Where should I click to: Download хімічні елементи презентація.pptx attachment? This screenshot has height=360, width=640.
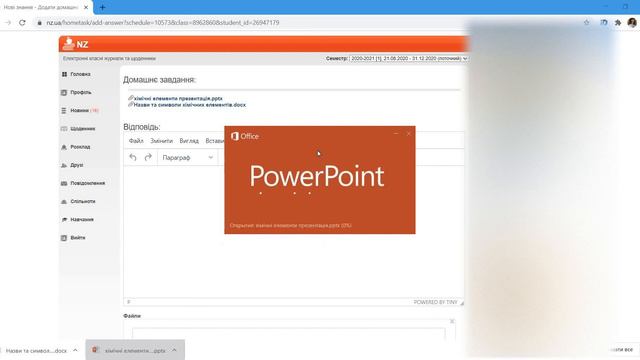click(178, 98)
